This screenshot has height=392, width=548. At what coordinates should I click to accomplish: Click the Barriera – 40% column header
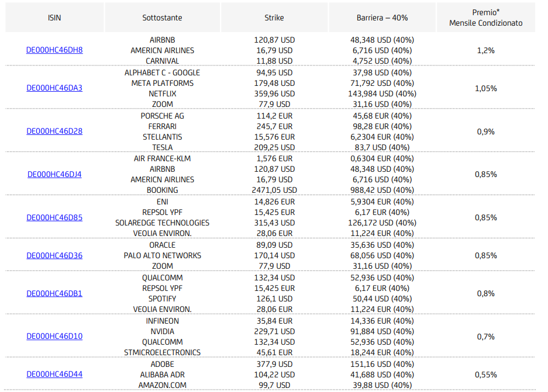(382, 18)
